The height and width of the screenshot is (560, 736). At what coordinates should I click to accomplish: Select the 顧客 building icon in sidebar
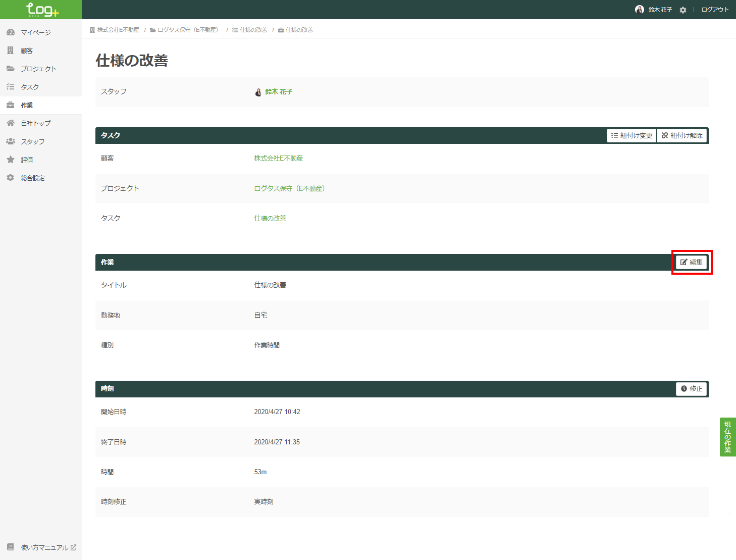pyautogui.click(x=11, y=50)
